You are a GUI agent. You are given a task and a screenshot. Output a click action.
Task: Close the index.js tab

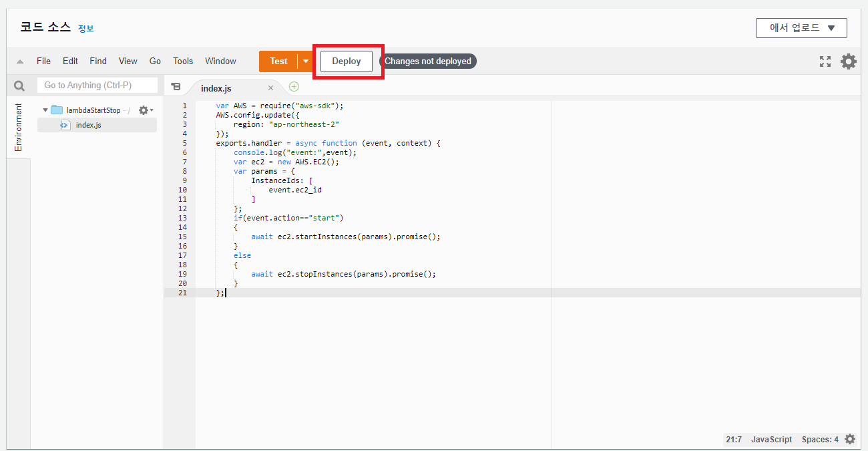[x=270, y=88]
